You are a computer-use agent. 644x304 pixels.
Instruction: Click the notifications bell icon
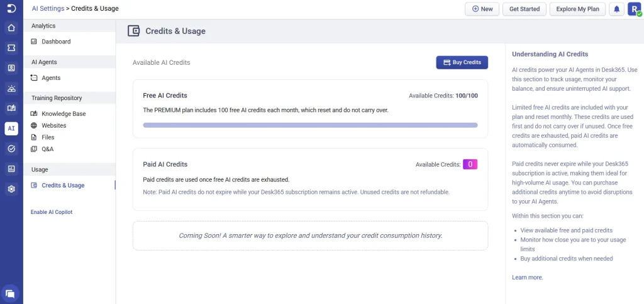click(616, 9)
